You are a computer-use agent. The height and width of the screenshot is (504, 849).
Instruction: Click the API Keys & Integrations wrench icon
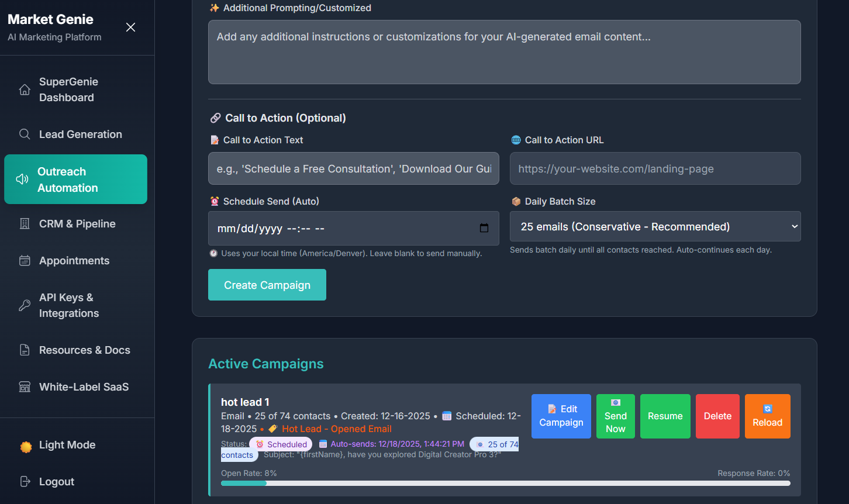coord(25,305)
